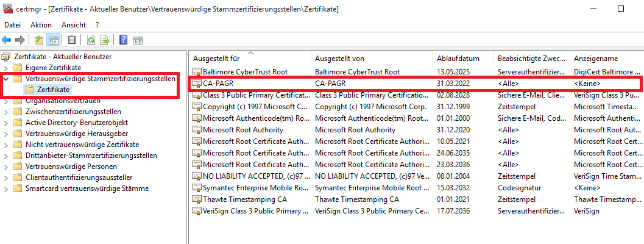The width and height of the screenshot is (644, 244).
Task: Open the Aktion menu
Action: (x=41, y=24)
